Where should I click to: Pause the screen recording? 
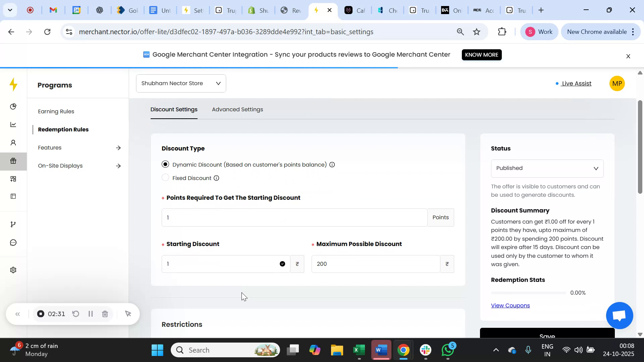pyautogui.click(x=90, y=314)
